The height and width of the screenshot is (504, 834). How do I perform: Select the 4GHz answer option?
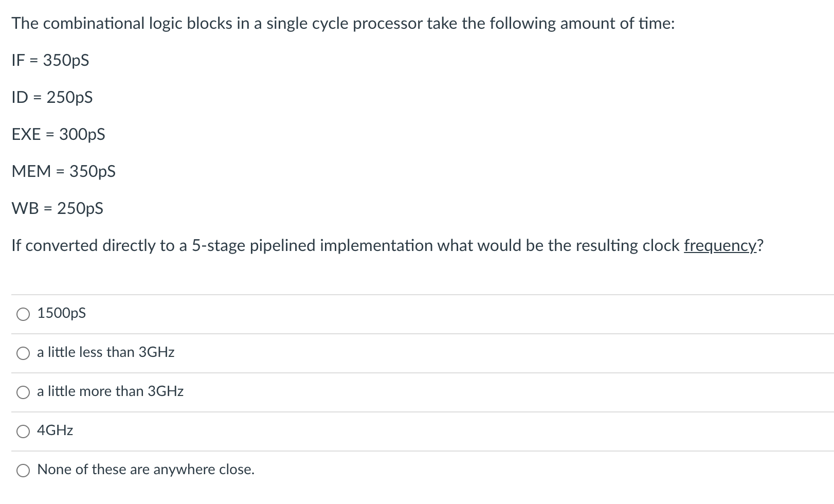(x=23, y=431)
